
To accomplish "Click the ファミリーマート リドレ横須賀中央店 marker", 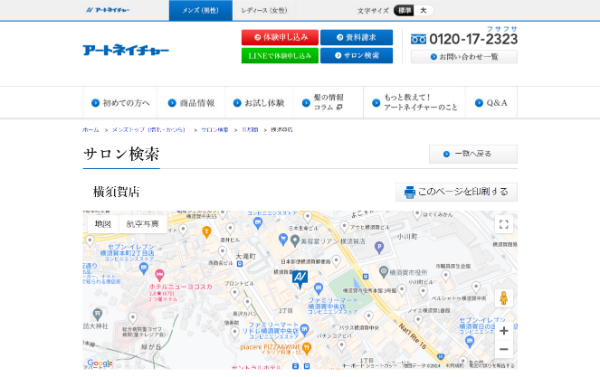I will (305, 330).
